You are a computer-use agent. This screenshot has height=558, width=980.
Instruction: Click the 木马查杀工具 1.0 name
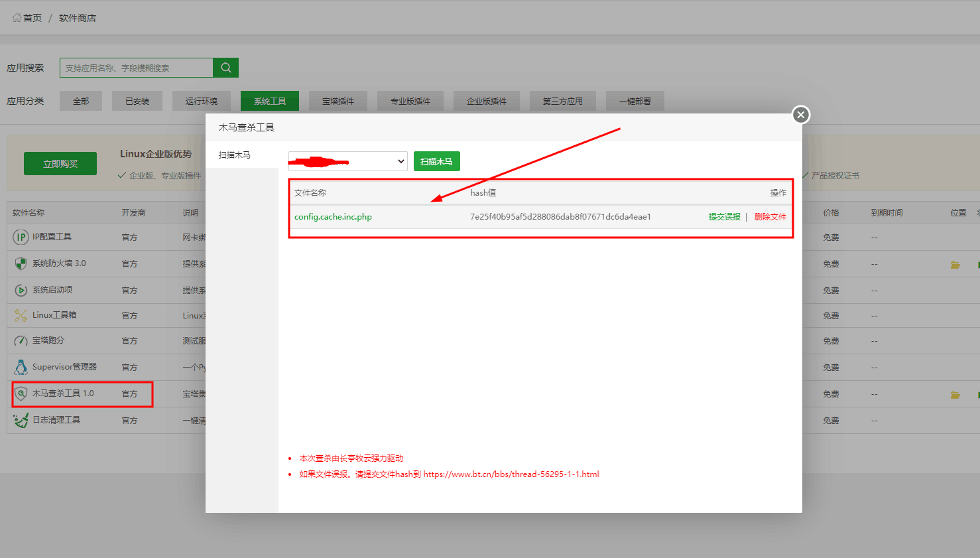63,393
